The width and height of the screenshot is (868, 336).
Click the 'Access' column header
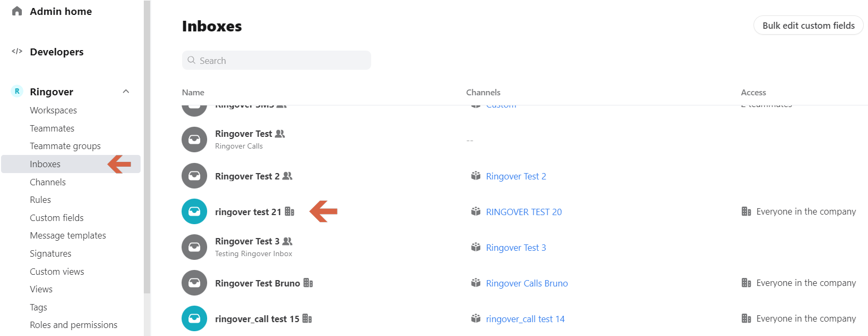[754, 92]
